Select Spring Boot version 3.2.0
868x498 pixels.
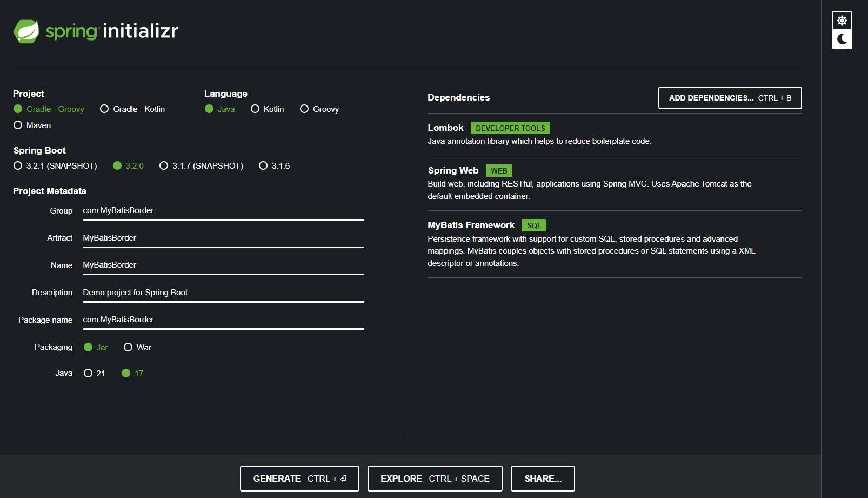128,166
